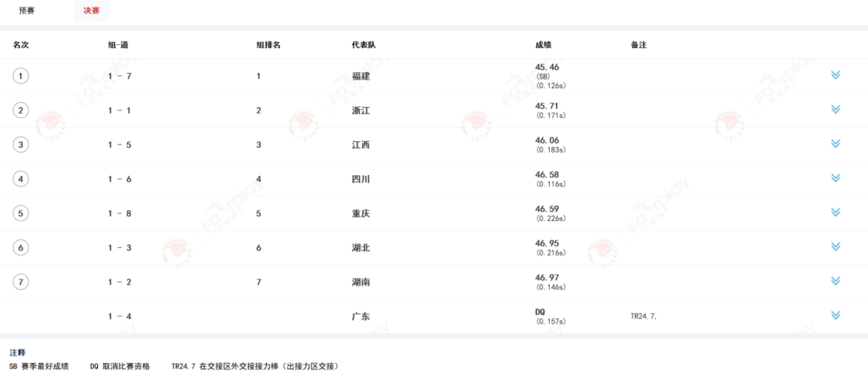Click reaction time (0.183s)

(x=551, y=150)
